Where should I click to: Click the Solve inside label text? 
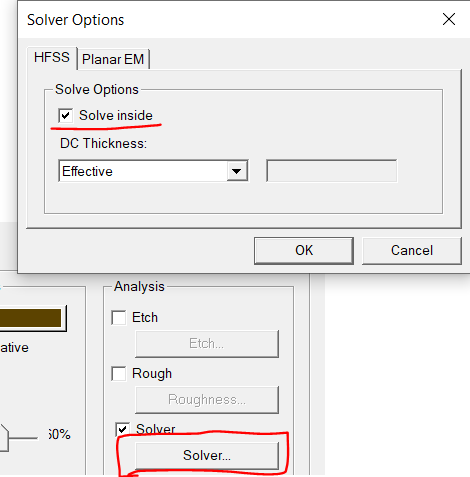click(116, 116)
